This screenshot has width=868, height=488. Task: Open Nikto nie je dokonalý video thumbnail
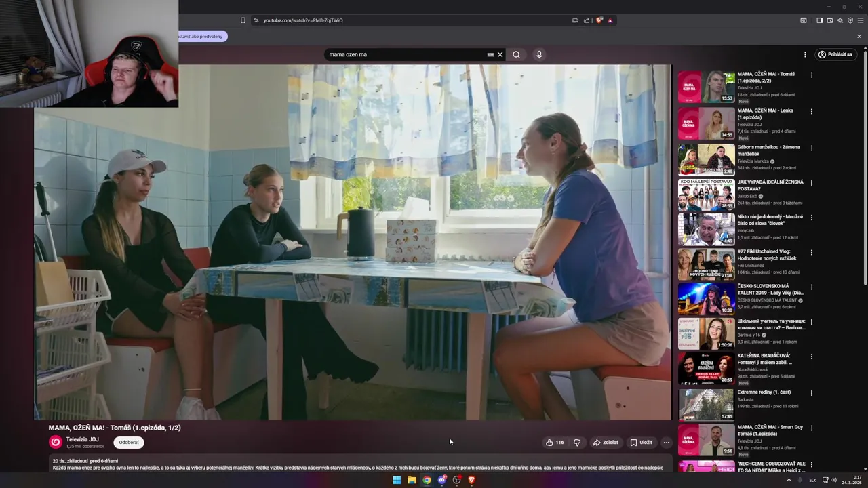point(707,229)
